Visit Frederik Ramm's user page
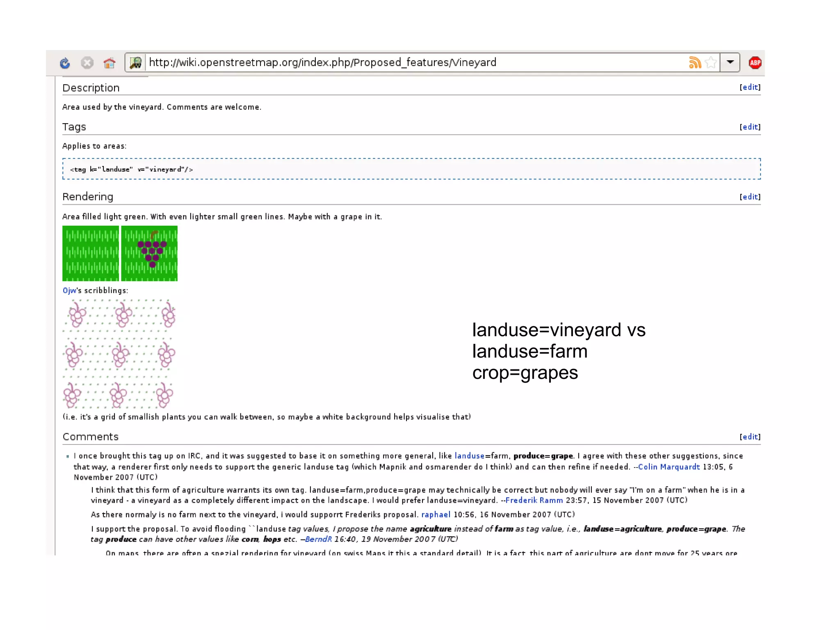 [x=534, y=500]
